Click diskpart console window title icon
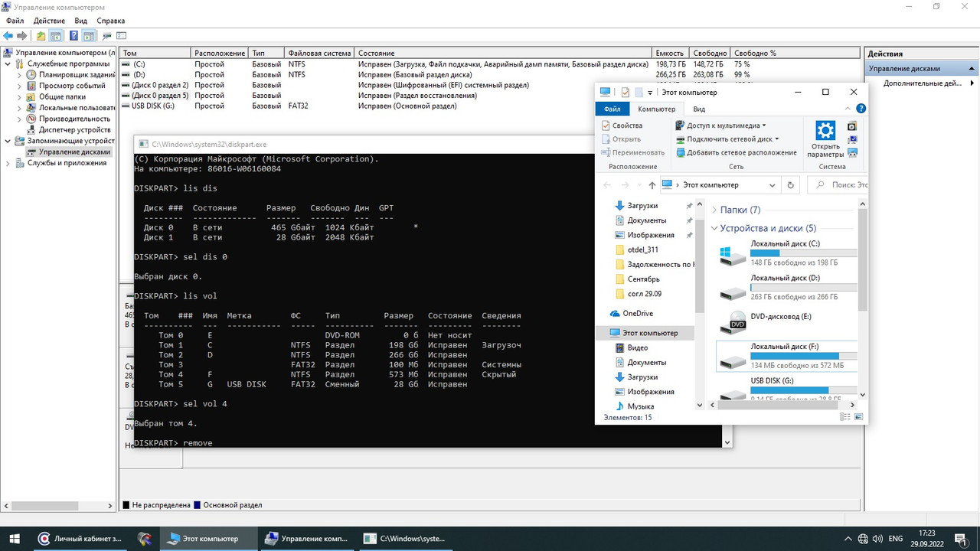The width and height of the screenshot is (980, 551). click(143, 144)
